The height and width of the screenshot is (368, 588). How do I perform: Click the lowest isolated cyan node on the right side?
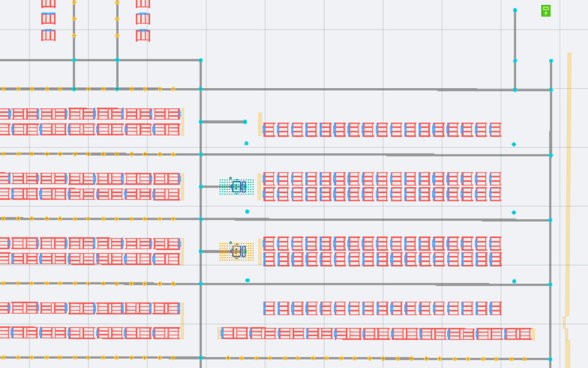tap(514, 281)
